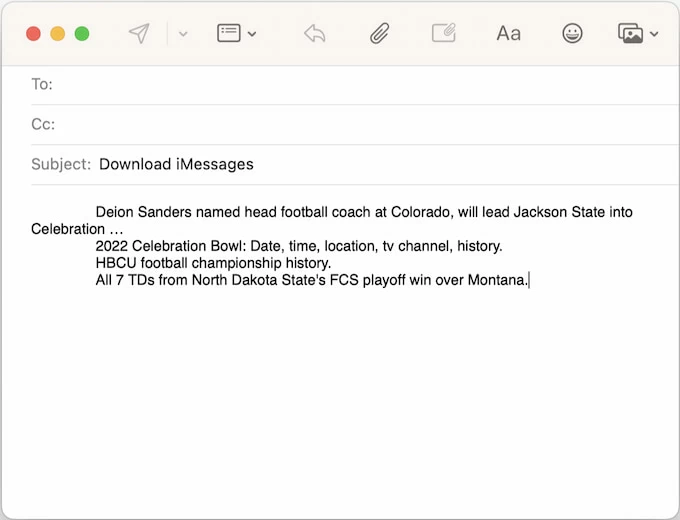Click into the Cc recipient field
Image resolution: width=680 pixels, height=520 pixels.
coord(360,124)
